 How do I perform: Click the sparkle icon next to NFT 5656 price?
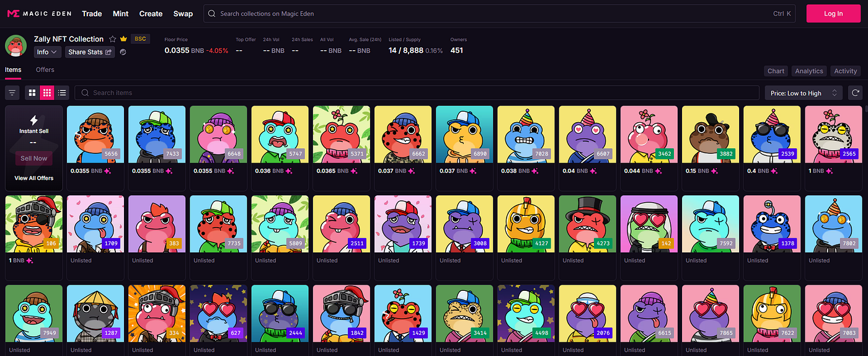point(108,171)
